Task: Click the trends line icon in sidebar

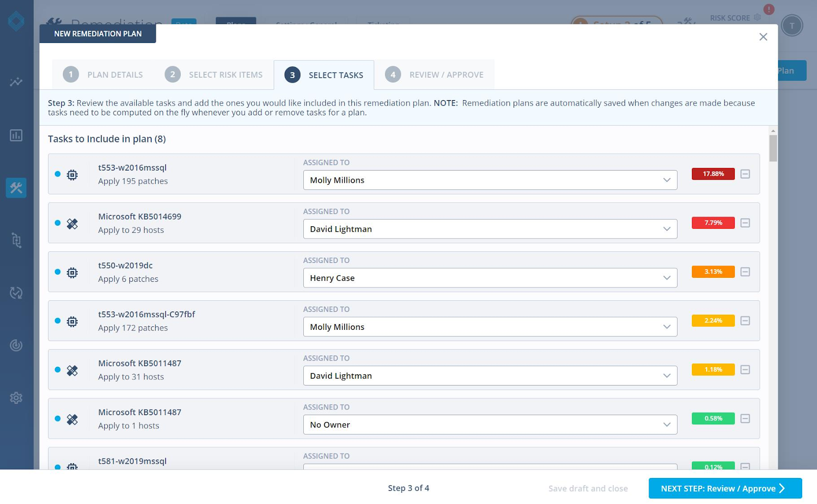Action: (x=16, y=82)
